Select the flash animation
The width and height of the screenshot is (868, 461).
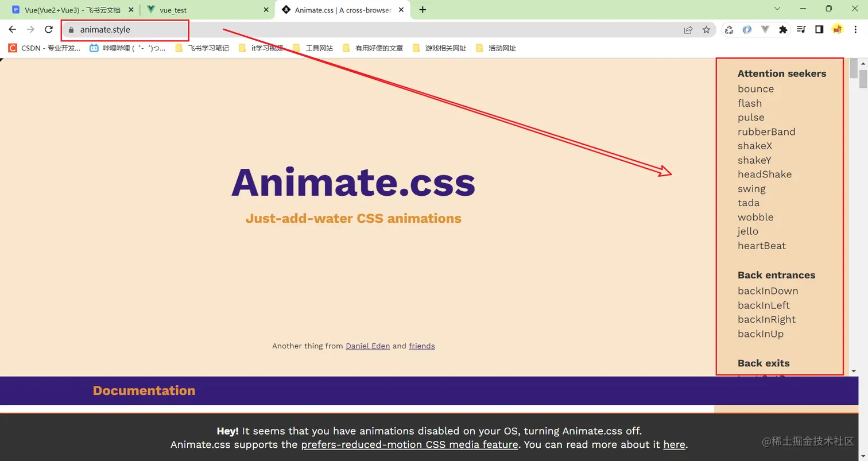(750, 103)
